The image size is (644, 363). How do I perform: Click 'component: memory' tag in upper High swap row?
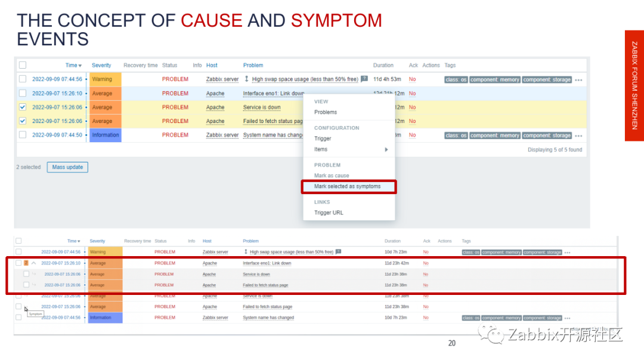tap(495, 80)
